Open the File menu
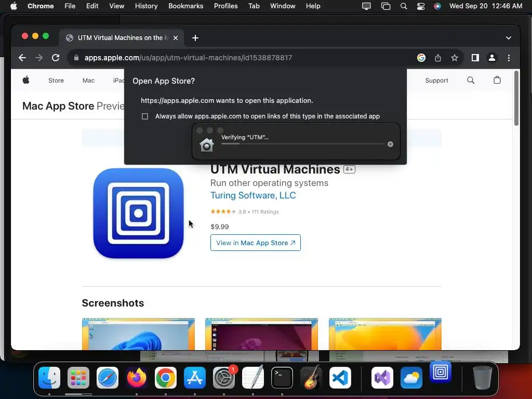Screen dimensions: 532x399 coord(70,6)
